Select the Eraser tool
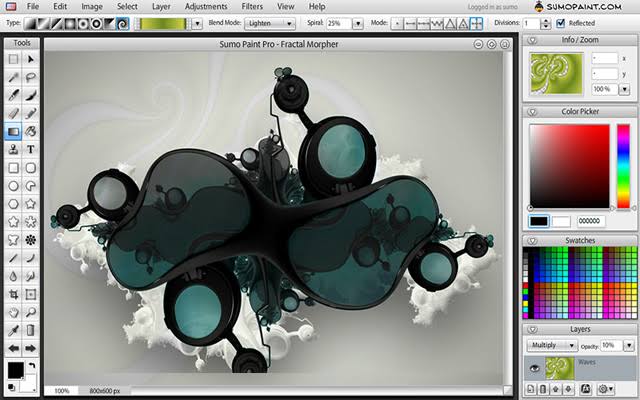 (13, 113)
